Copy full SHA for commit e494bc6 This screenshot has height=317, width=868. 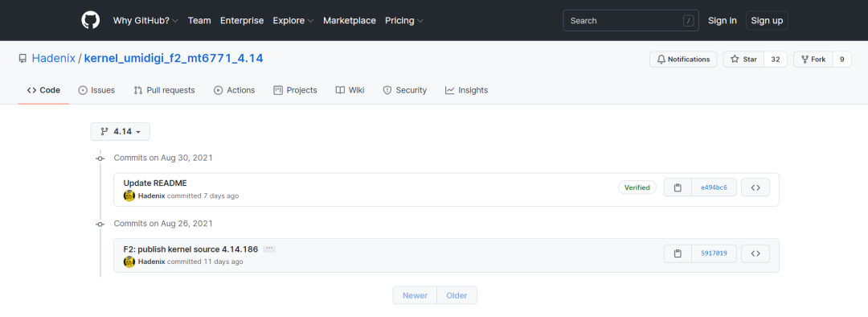678,188
